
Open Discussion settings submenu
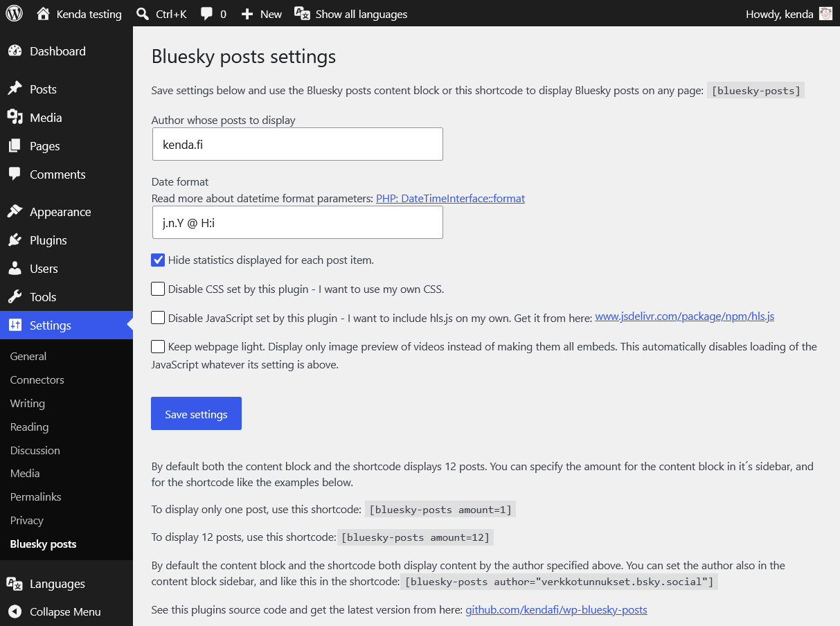(35, 450)
